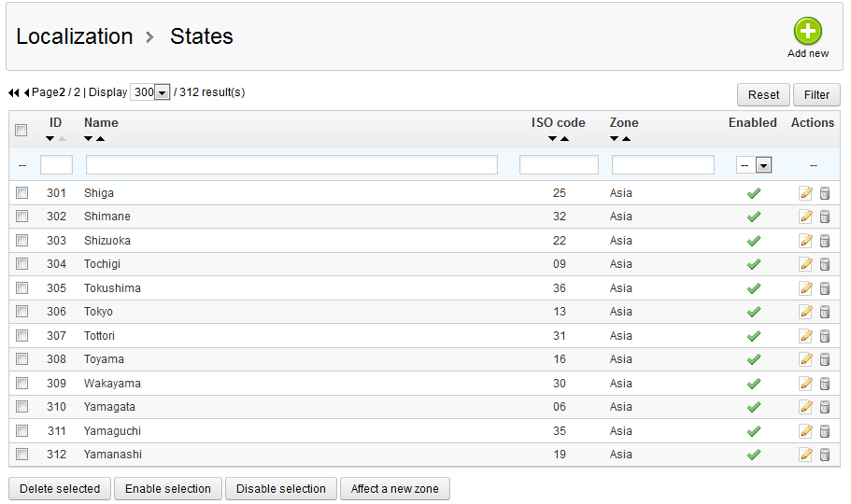Click Affect a new zone button
Image resolution: width=851 pixels, height=504 pixels.
point(395,489)
